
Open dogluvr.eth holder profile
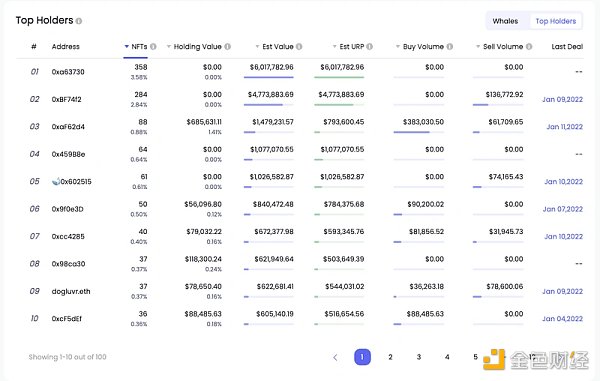(x=71, y=291)
